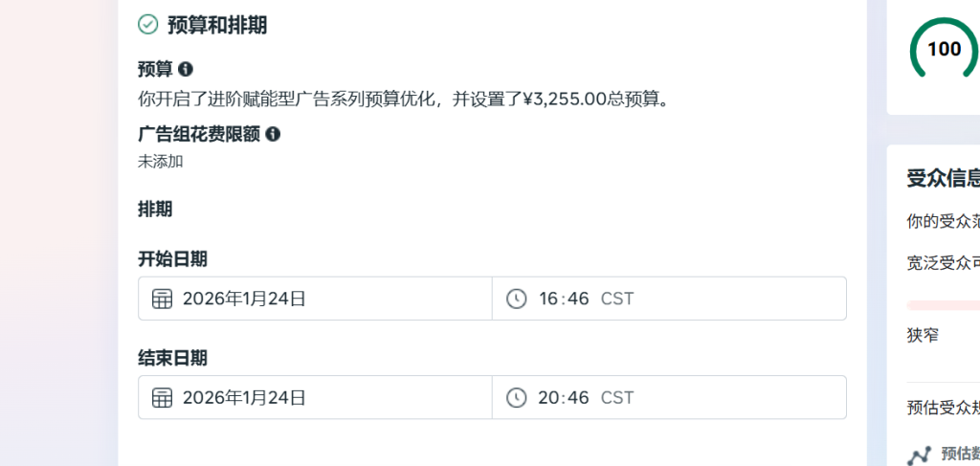Open the start date picker showing 2026年1月24日

coord(244,299)
